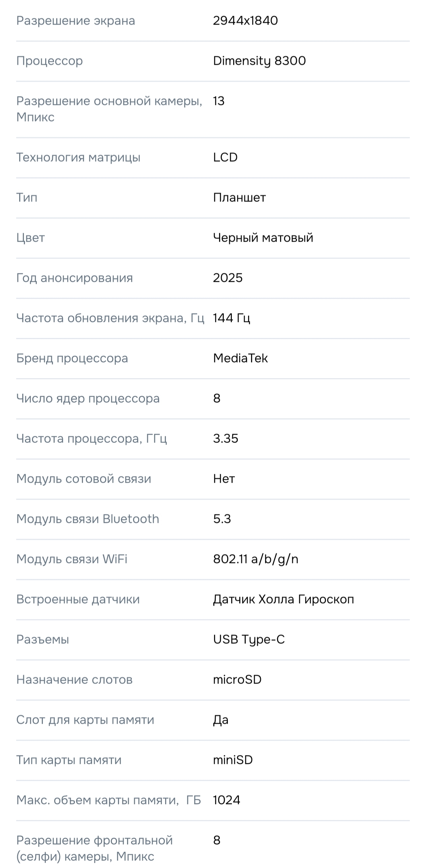The image size is (426, 868).
Task: Select the "Слот для карты памяти" label
Action: click(85, 720)
